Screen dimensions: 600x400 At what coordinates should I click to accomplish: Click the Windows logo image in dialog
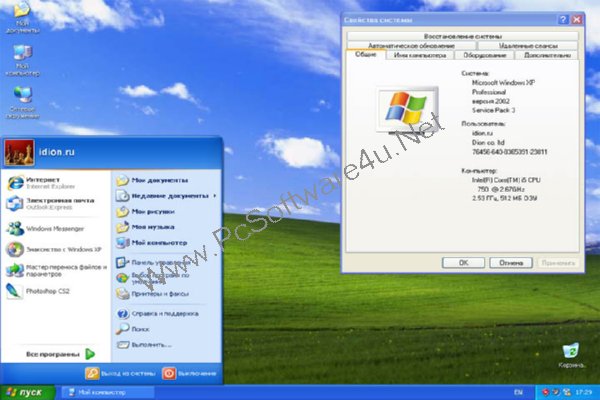coord(407,110)
